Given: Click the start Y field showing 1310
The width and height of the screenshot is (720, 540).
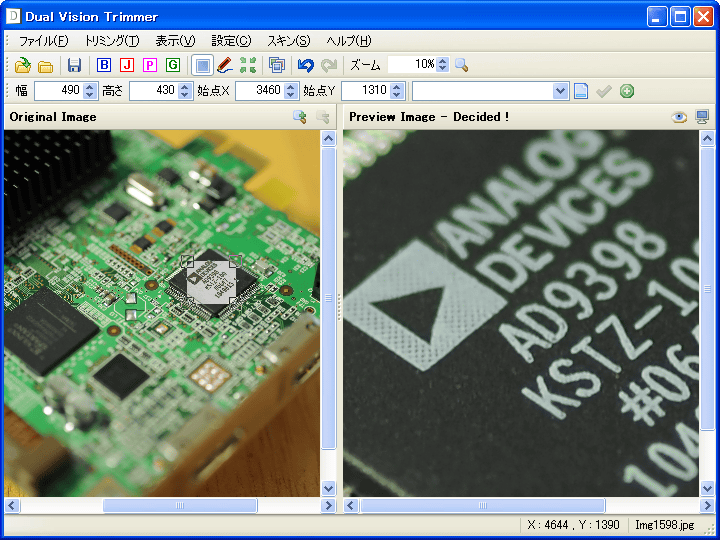Looking at the screenshot, I should (366, 90).
